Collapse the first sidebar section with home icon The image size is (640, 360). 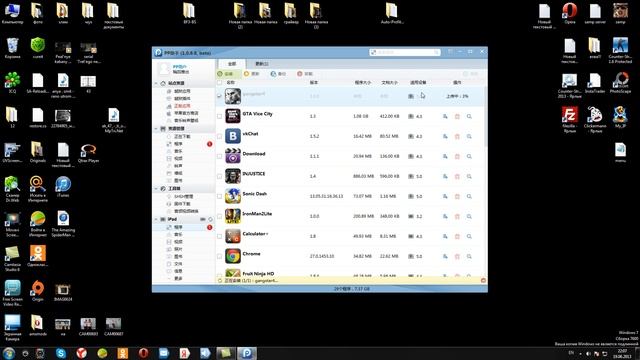(156, 83)
